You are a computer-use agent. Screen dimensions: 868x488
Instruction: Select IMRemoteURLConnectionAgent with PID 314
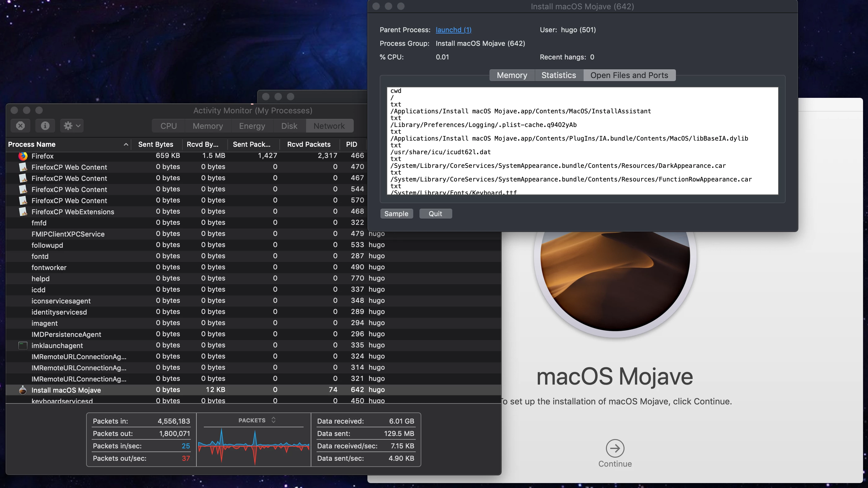[253, 368]
